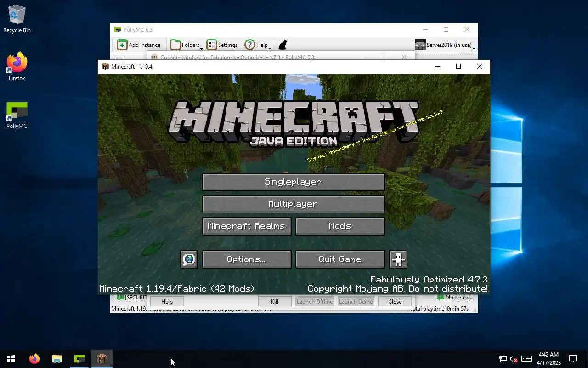This screenshot has width=588, height=368.
Task: Select Firefox desktop shortcut
Action: coord(17,67)
